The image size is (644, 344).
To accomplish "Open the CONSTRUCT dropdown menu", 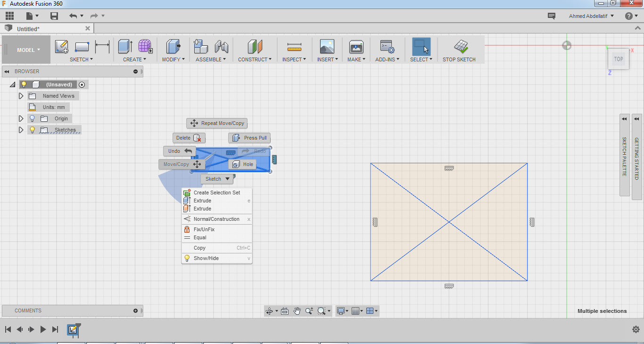I will coord(255,59).
